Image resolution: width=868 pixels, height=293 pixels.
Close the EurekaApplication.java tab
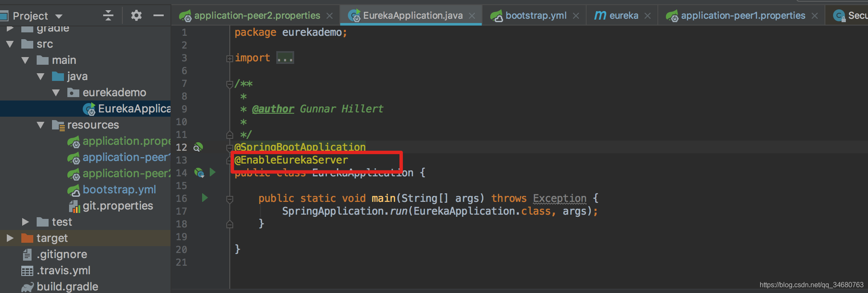(x=472, y=16)
